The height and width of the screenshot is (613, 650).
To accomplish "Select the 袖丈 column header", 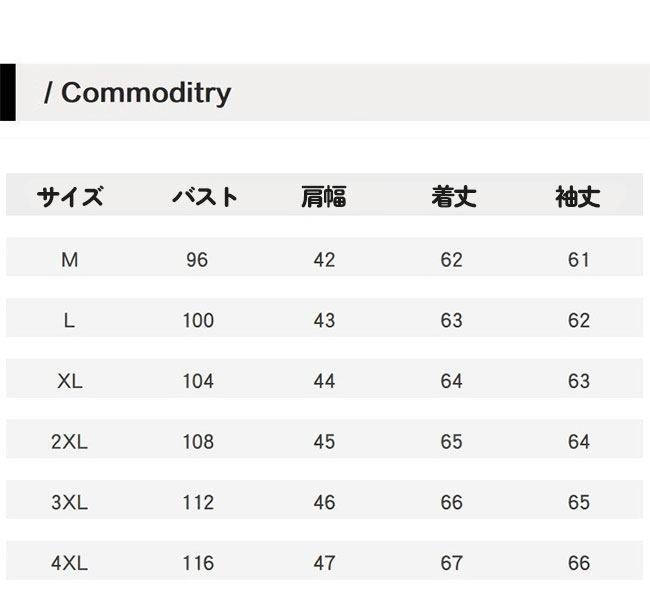I will (578, 196).
